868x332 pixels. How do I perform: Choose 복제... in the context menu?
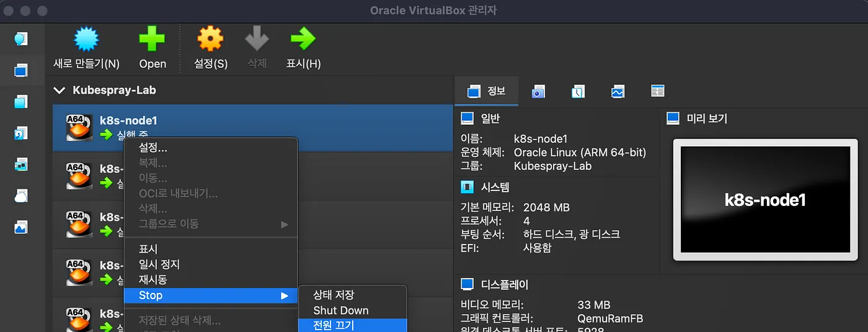click(211, 163)
